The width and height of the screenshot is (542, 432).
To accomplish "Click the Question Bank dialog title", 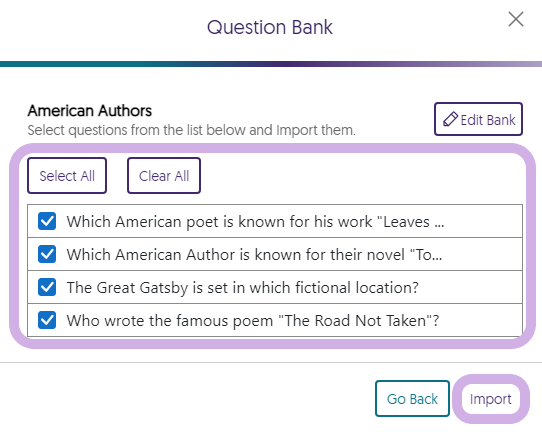I will pyautogui.click(x=270, y=27).
